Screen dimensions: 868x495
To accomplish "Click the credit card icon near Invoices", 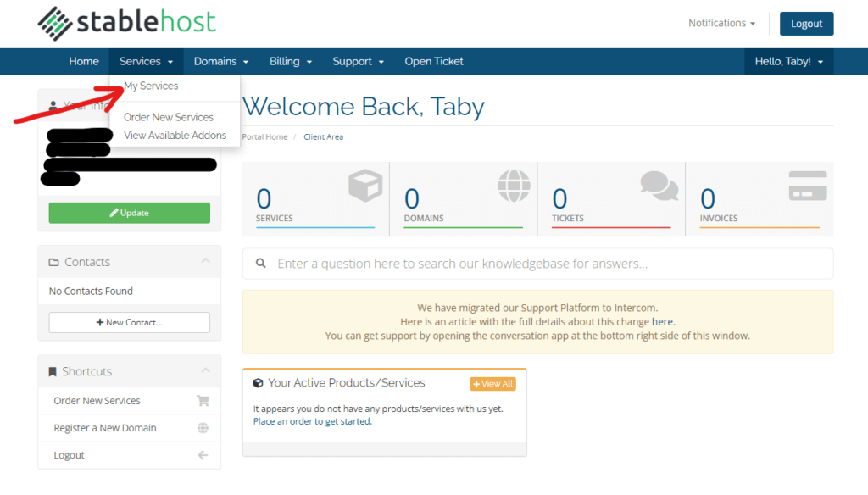I will coord(807,186).
